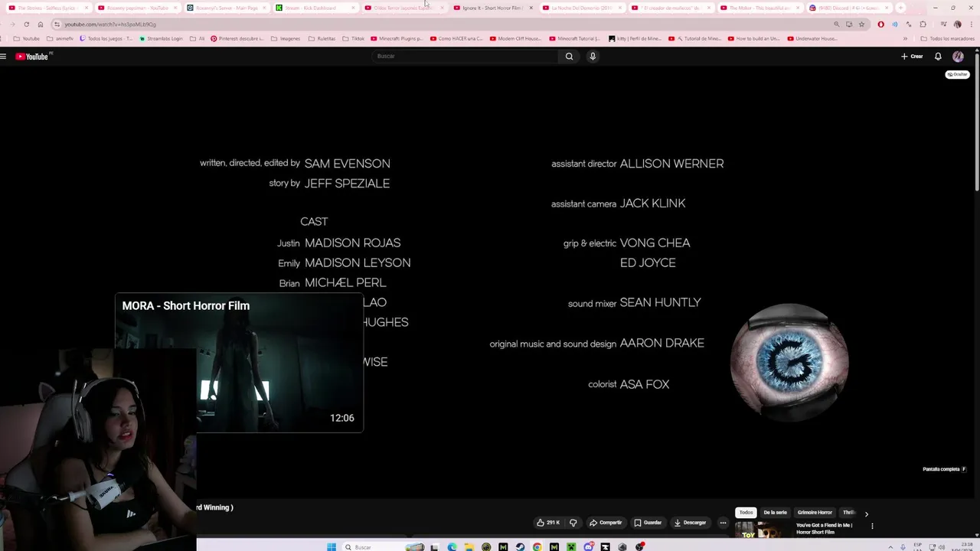Open the MORA Short Horror Film preview
Viewport: 980px width, 551px height.
(x=239, y=362)
